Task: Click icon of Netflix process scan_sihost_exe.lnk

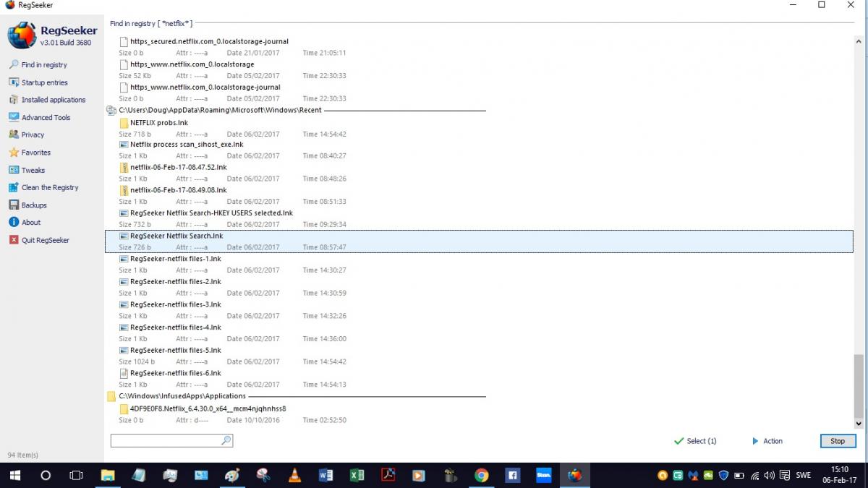Action: (x=124, y=145)
